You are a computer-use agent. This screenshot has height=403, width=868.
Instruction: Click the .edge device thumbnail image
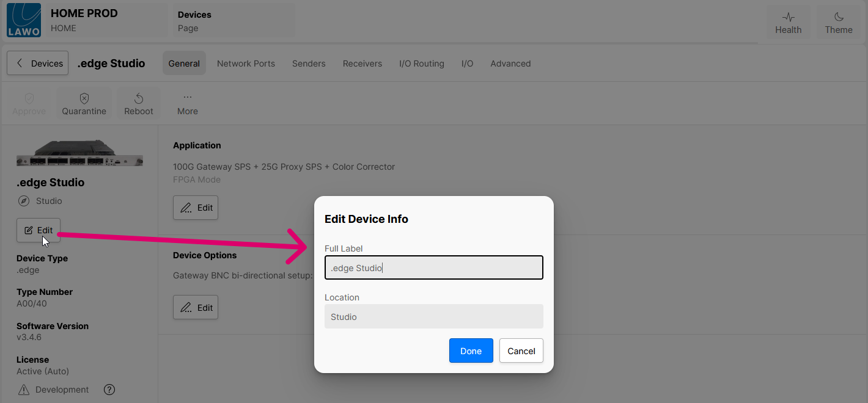pyautogui.click(x=79, y=153)
